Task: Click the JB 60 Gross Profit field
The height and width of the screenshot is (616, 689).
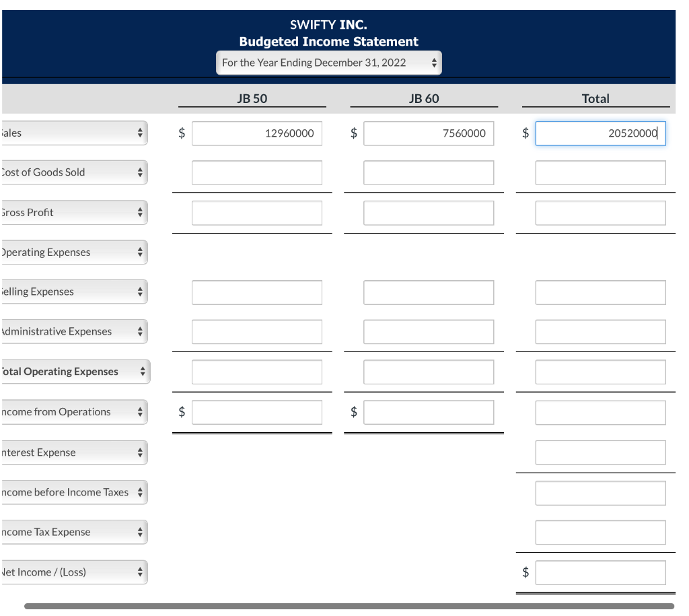Action: [429, 213]
